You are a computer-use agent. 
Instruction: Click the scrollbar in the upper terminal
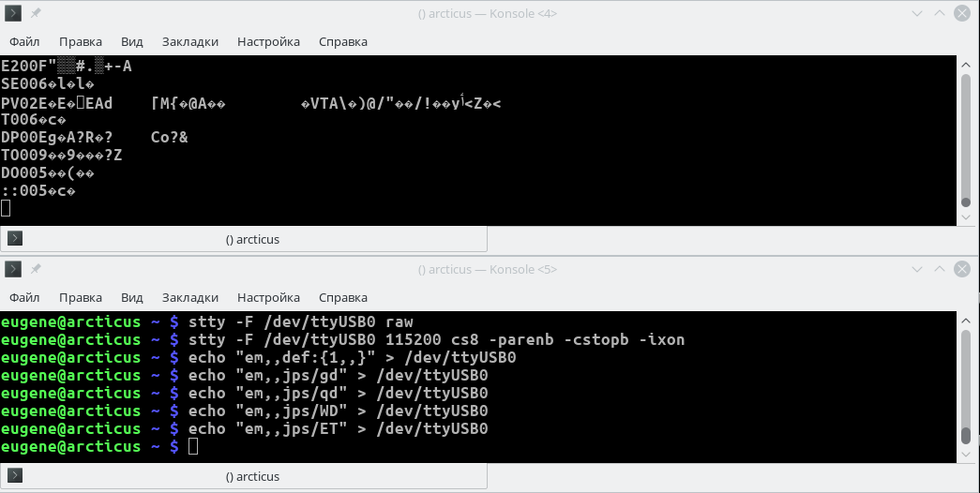tap(965, 141)
